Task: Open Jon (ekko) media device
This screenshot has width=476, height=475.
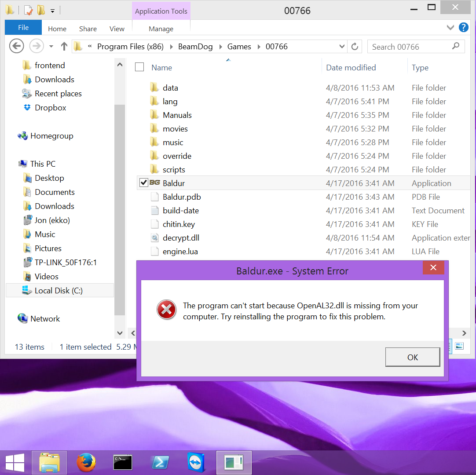Action: point(52,220)
